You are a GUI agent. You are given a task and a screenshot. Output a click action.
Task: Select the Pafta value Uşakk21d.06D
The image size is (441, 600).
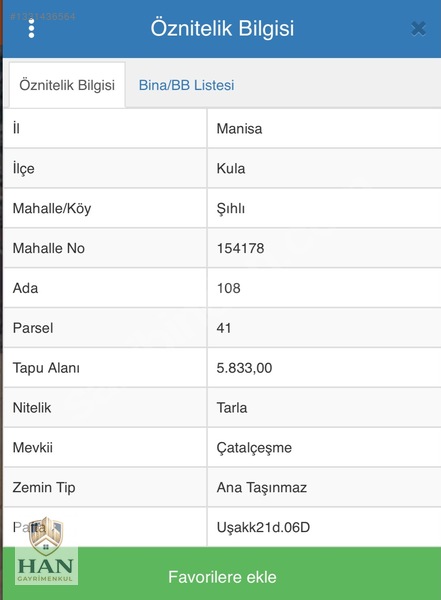click(263, 527)
